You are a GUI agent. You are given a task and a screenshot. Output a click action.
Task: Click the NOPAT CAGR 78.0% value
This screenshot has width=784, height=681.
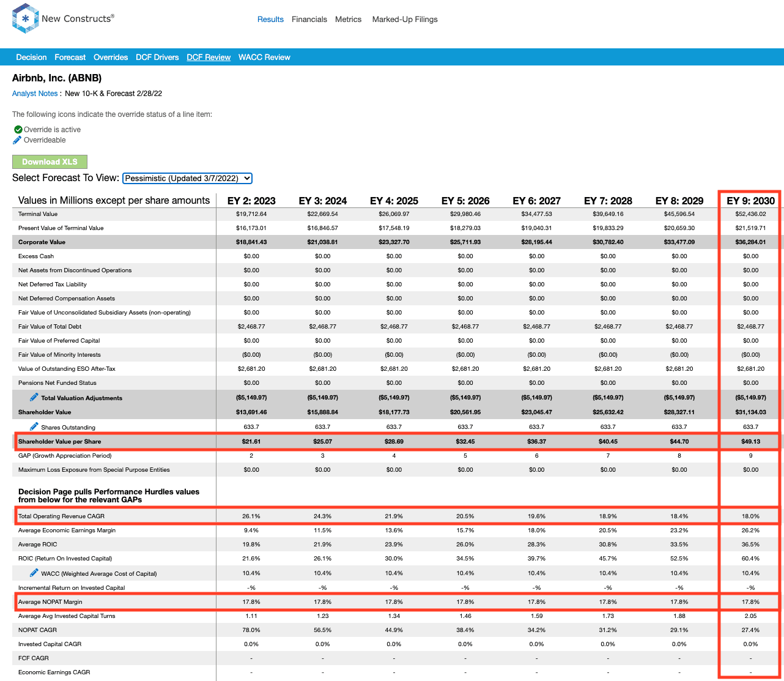[251, 630]
